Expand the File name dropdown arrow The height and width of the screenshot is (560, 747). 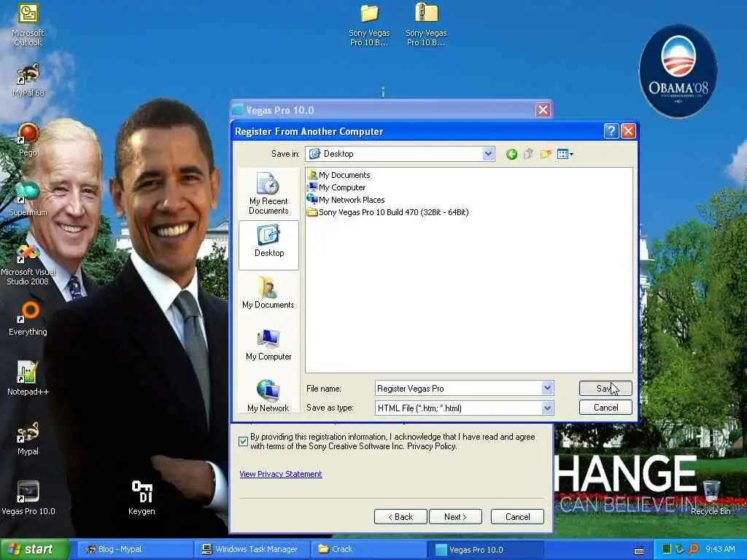point(547,388)
